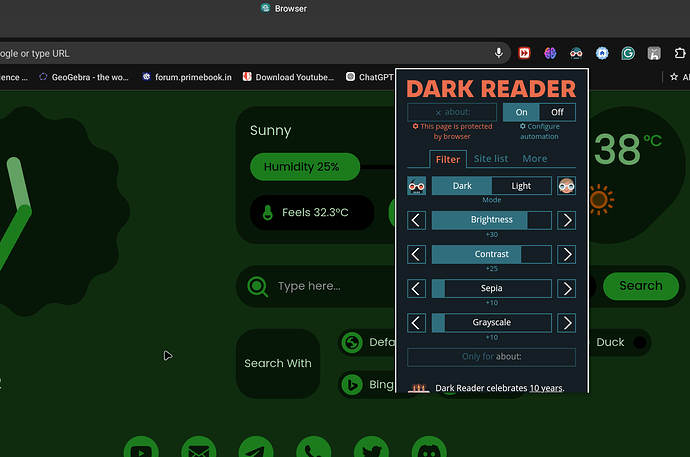Select Light mode
690x457 pixels.
pos(521,186)
